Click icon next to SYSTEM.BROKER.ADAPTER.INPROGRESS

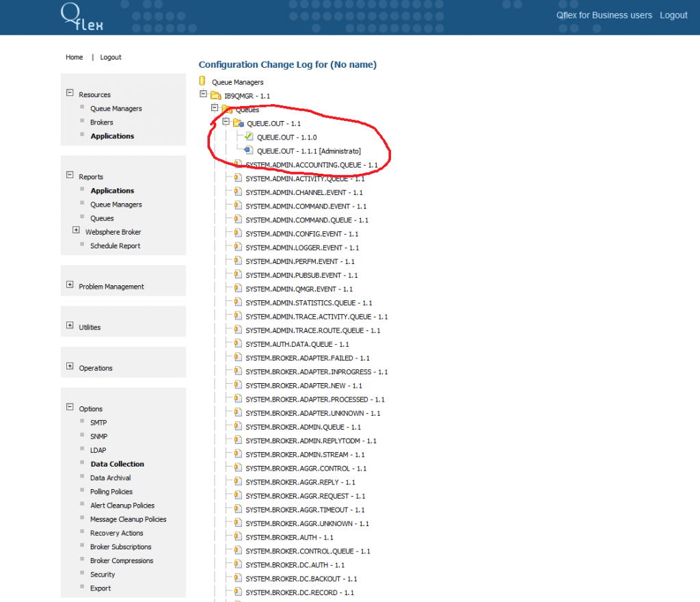tap(238, 371)
